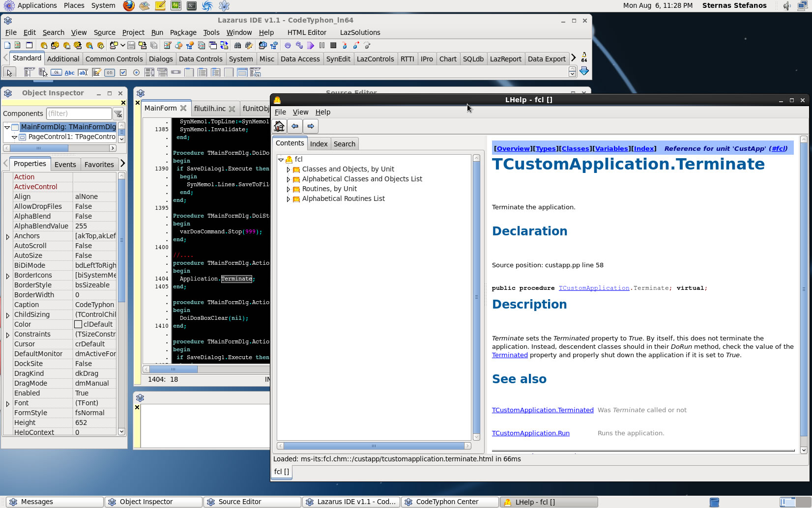Select the TEdit palette component
812x508 pixels.
[83, 72]
